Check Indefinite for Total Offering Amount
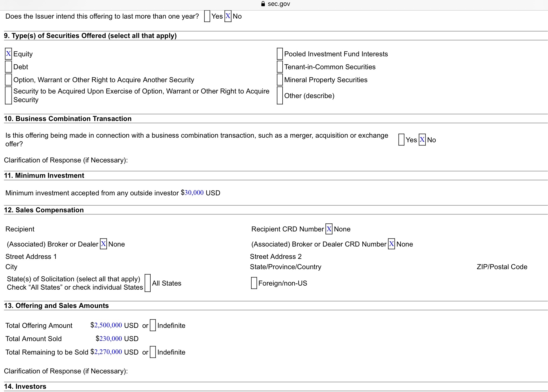 click(x=153, y=325)
